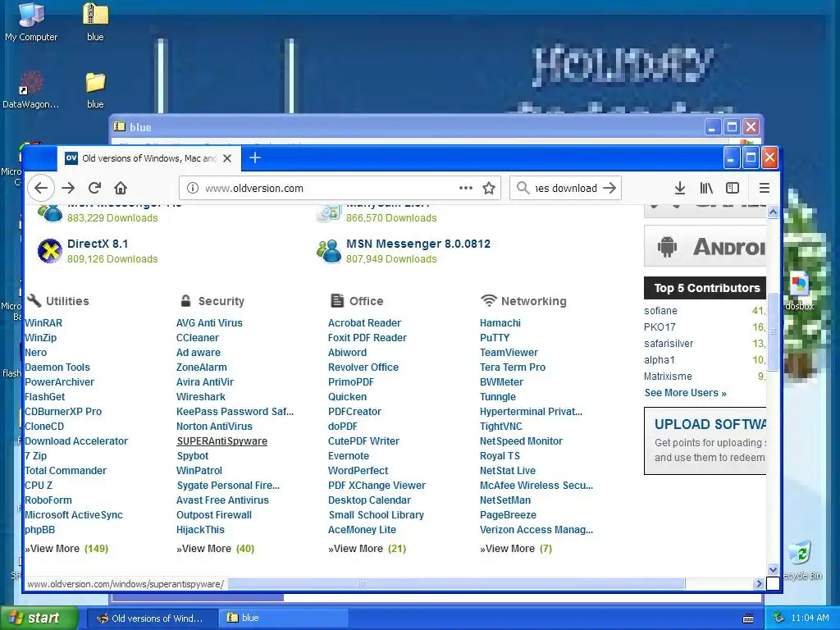The height and width of the screenshot is (630, 840).
Task: Open the Daemon Tools link
Action: 57,367
